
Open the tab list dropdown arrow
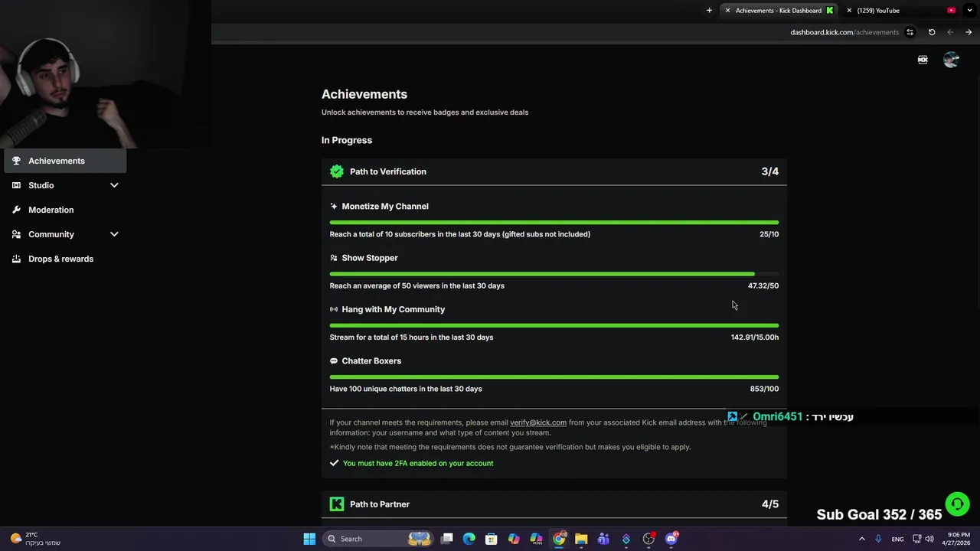click(969, 11)
